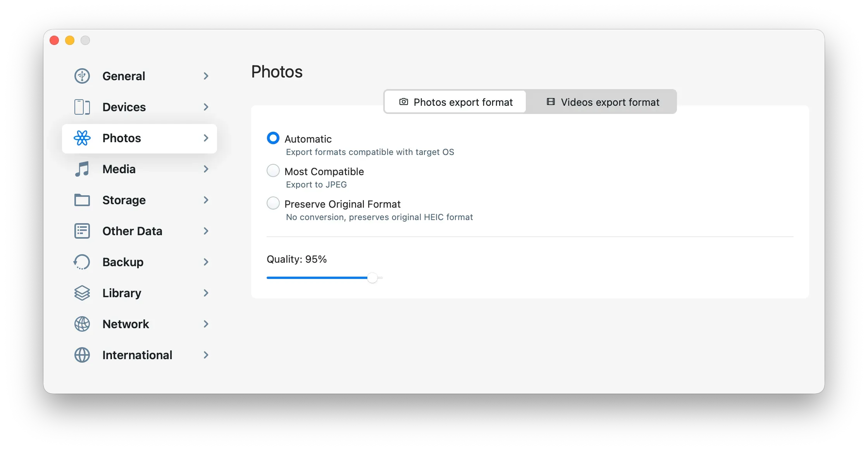
Task: Select the Library stack icon
Action: [x=82, y=293]
